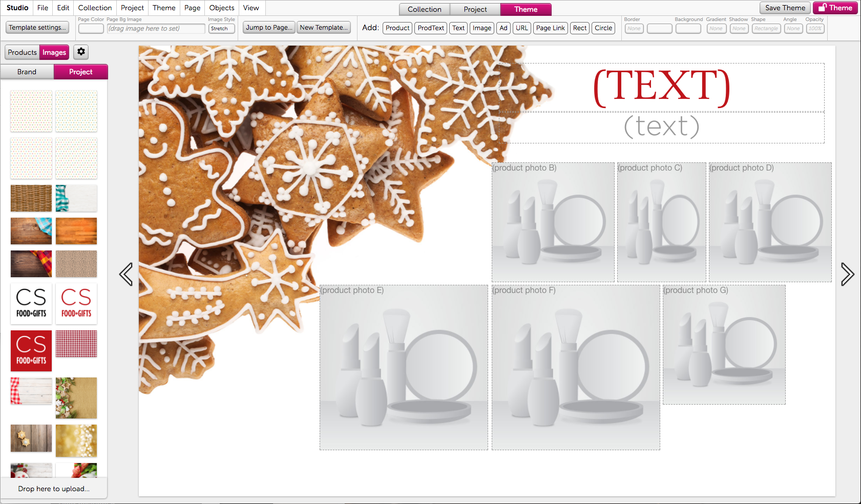Add a Page Link object
The height and width of the screenshot is (504, 861).
click(x=551, y=28)
